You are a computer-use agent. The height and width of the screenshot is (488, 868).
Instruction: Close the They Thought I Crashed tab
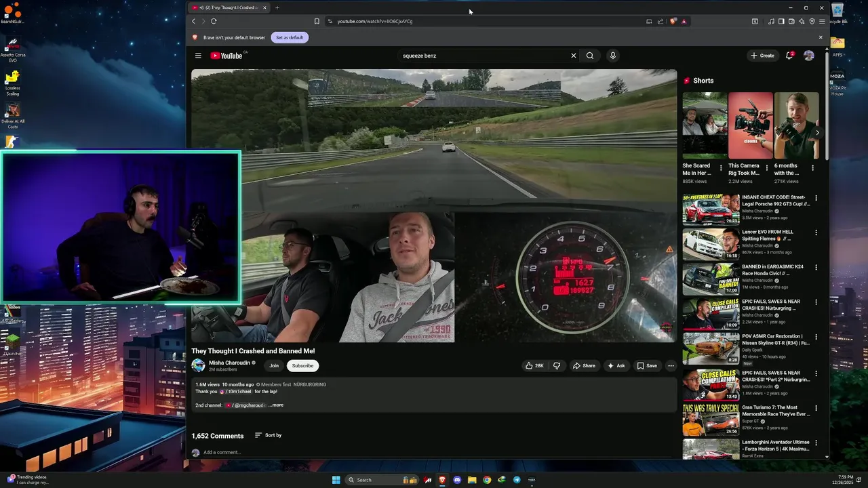[264, 7]
